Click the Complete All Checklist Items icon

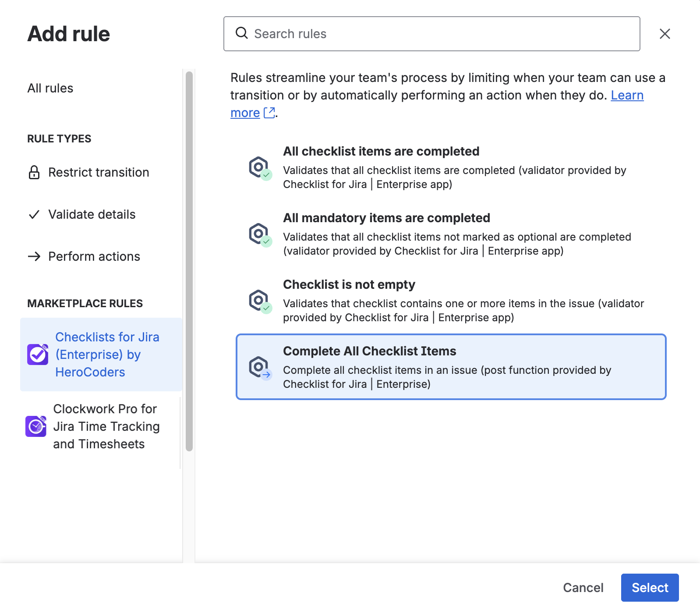click(260, 368)
